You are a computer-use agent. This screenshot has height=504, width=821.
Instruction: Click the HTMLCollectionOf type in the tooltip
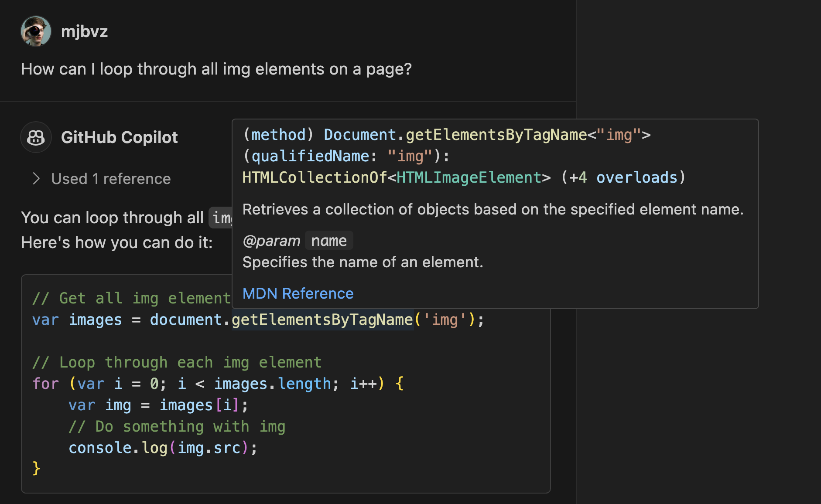click(315, 177)
